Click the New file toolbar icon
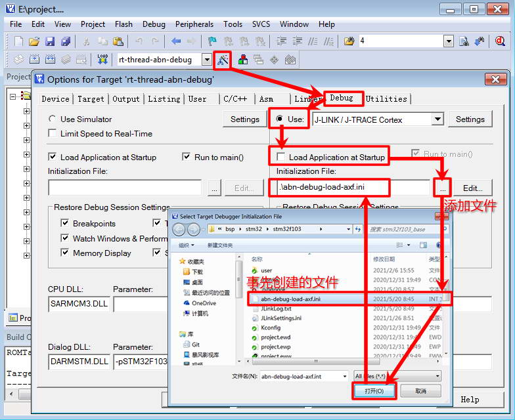This screenshot has height=420, width=515. [x=18, y=41]
